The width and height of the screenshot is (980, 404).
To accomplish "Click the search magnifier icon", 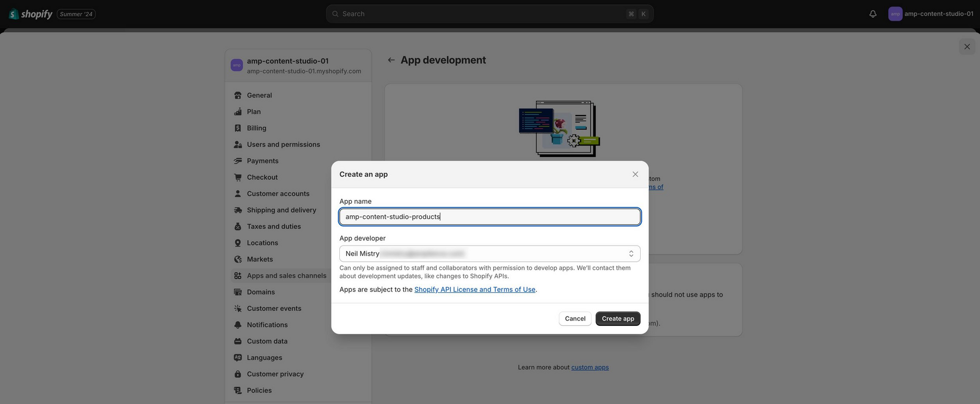I will [336, 14].
